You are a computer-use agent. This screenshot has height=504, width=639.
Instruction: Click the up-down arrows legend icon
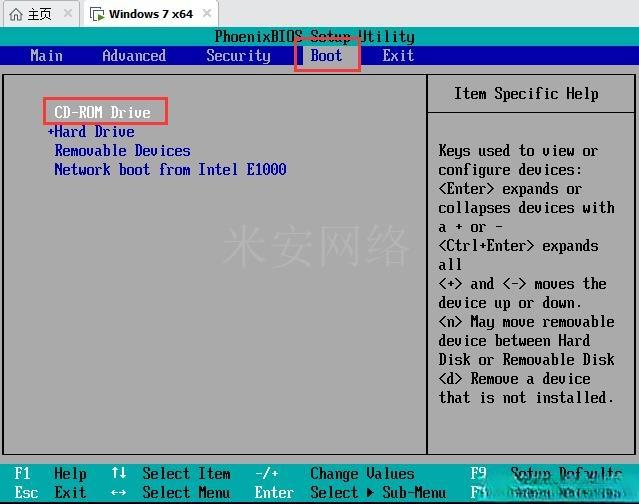119,473
